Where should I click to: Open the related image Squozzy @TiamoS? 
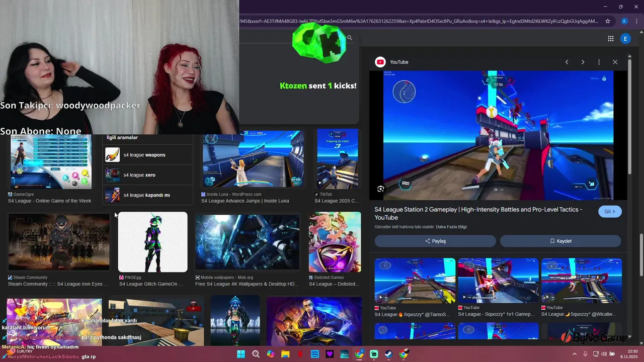(415, 281)
